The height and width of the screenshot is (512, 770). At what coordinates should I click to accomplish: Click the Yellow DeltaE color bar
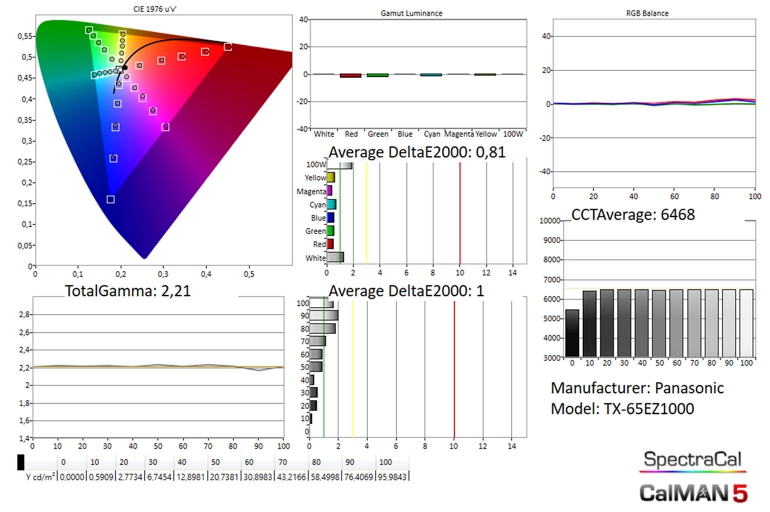(330, 177)
